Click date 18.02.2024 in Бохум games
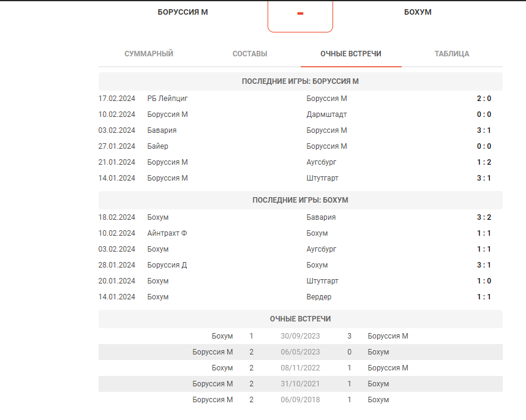Screen dimensions: 526x420 tap(117, 217)
